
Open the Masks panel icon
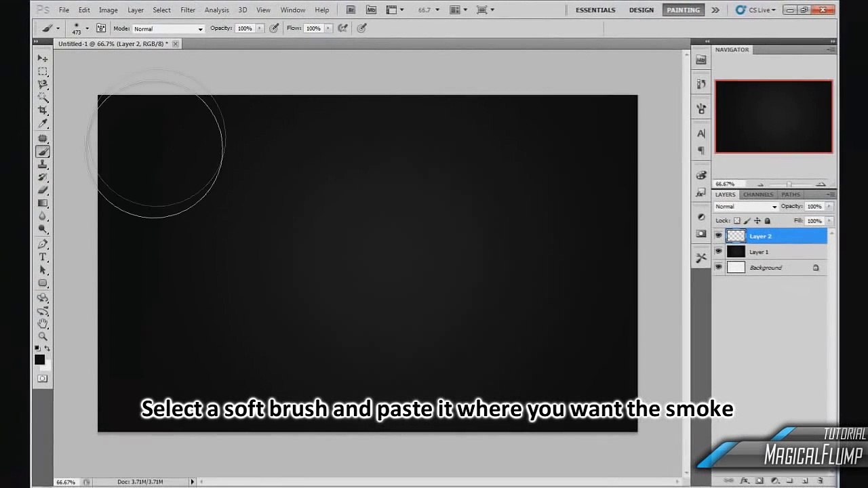coord(701,234)
